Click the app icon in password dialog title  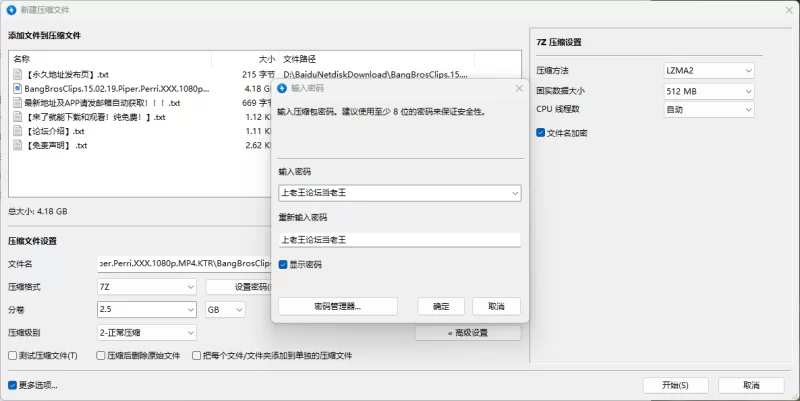tap(282, 88)
